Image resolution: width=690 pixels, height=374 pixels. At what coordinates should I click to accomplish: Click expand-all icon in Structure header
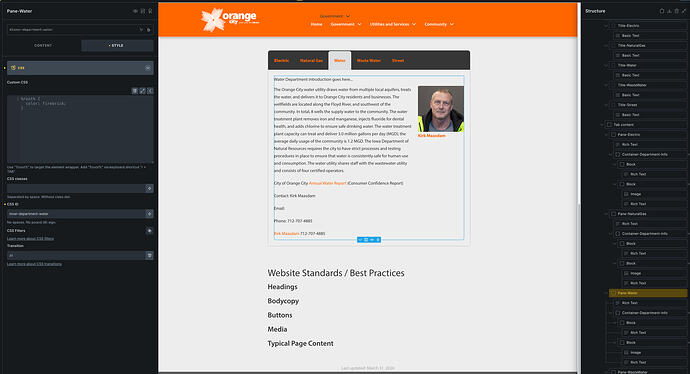click(684, 11)
